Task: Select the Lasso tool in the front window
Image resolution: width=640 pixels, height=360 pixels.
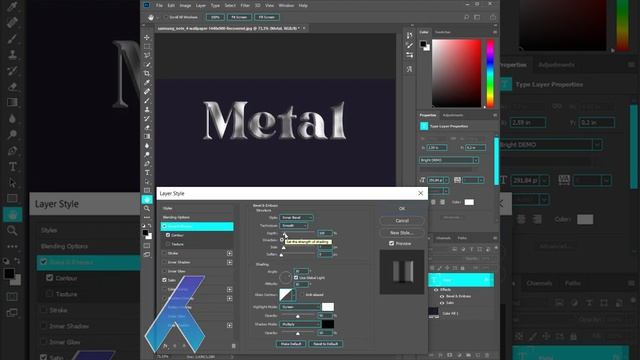Action: [x=147, y=56]
